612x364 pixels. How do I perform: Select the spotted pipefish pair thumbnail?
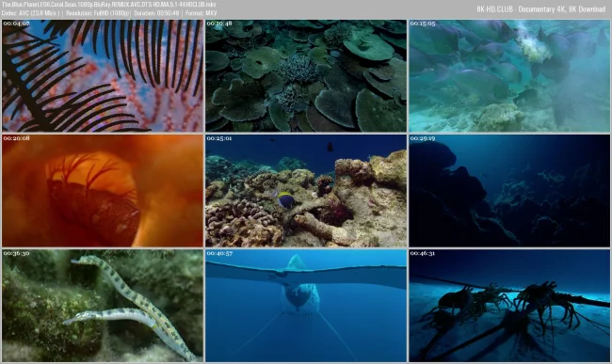(103, 306)
